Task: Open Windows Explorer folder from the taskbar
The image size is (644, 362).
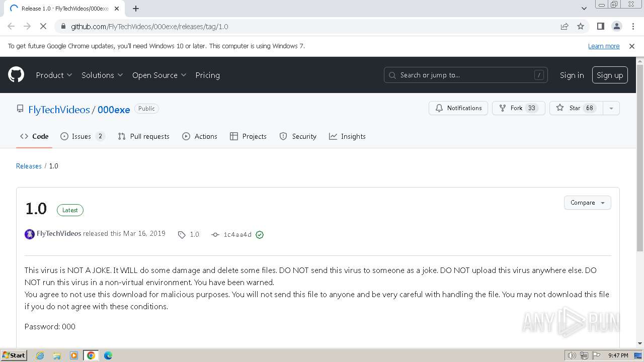Action: point(57,355)
